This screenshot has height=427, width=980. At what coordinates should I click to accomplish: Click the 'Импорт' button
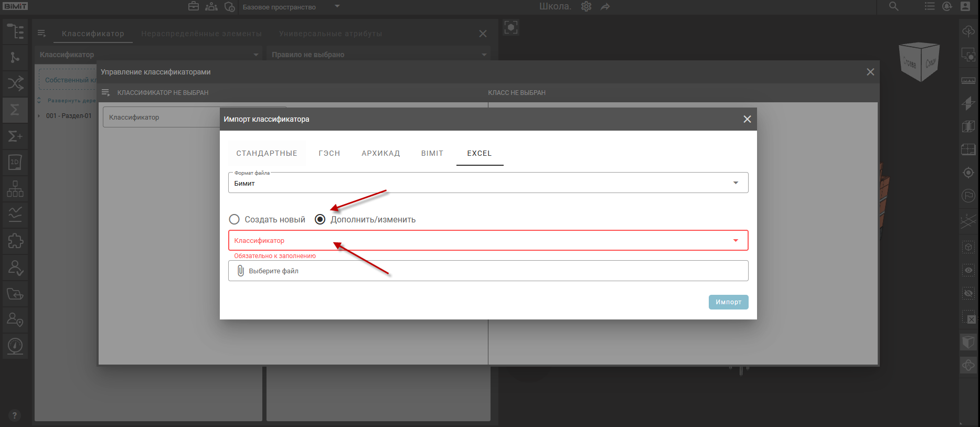click(728, 302)
